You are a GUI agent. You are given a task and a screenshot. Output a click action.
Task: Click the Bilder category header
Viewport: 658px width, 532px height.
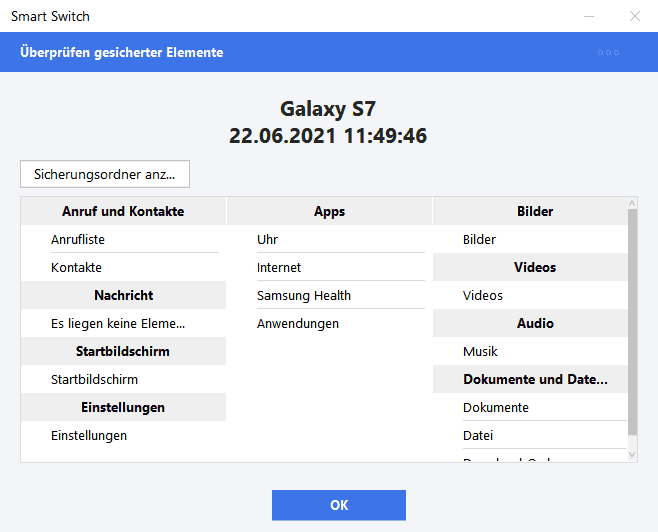coord(530,211)
